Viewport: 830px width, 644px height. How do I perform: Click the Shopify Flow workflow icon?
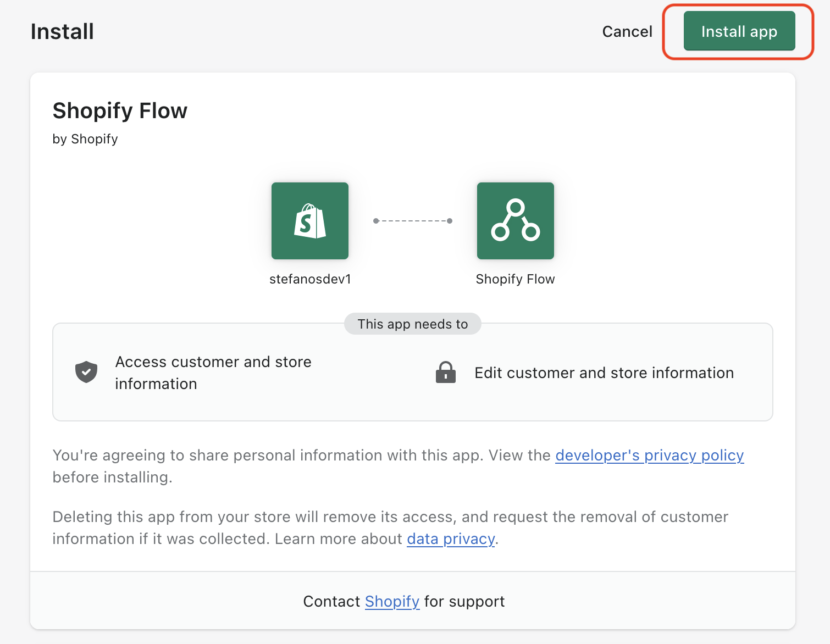coord(515,221)
